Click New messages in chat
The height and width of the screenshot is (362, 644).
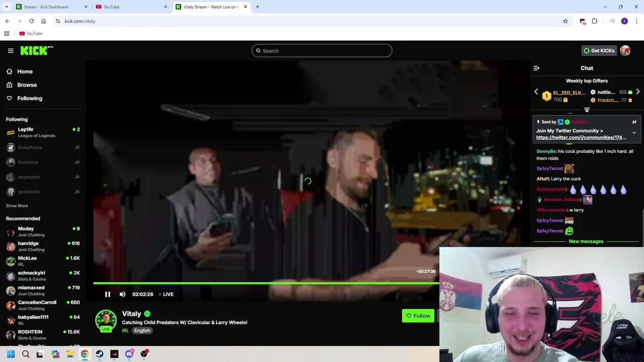click(x=586, y=241)
